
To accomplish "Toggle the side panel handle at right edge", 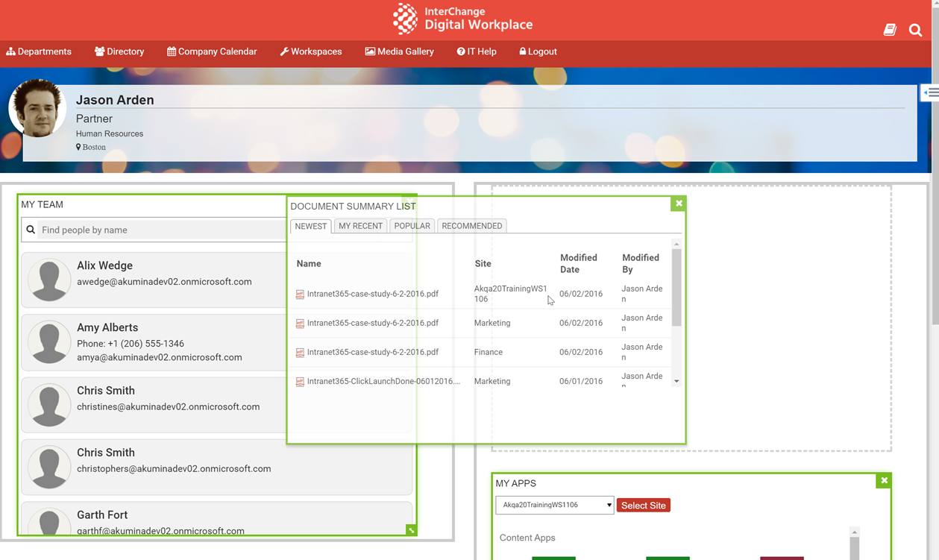I will [930, 92].
